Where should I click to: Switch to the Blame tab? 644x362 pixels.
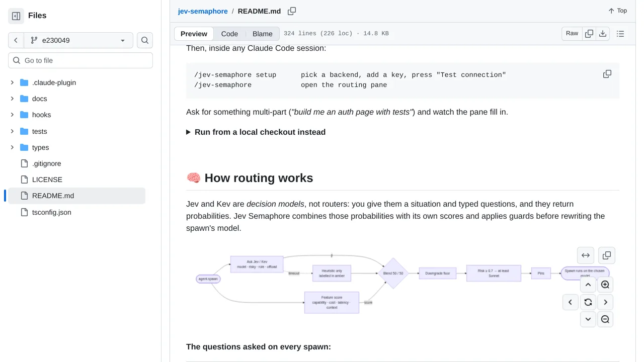263,34
